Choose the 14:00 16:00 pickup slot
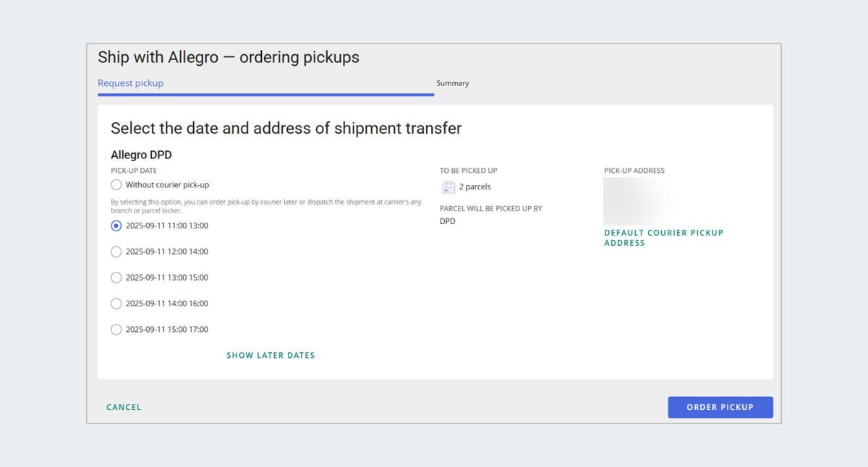 click(116, 304)
